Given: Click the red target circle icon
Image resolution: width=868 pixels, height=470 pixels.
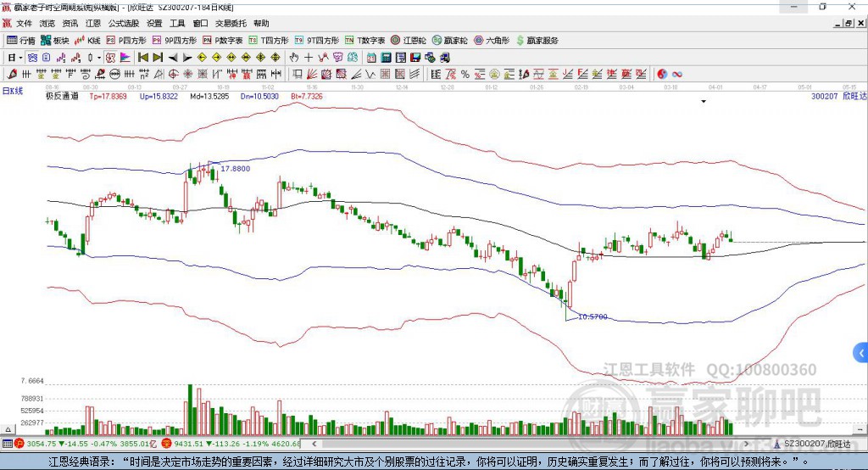Looking at the screenshot, I should (173, 74).
